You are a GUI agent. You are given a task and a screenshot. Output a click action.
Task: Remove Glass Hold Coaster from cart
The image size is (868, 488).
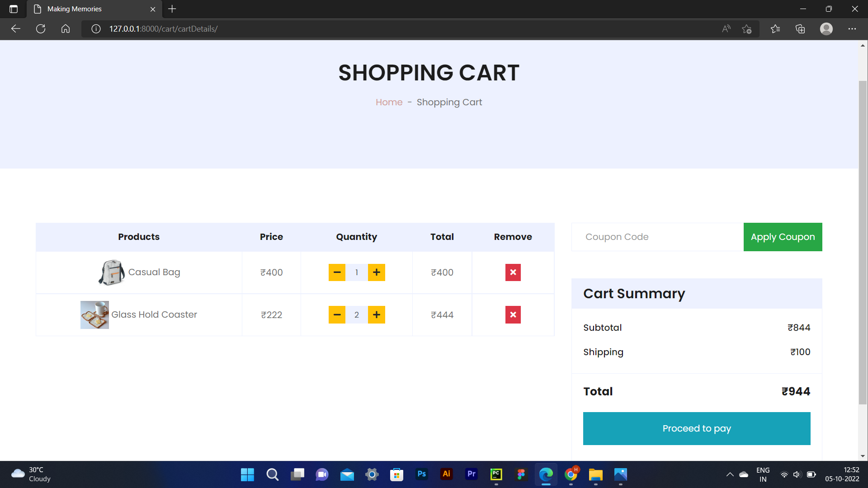(x=513, y=315)
